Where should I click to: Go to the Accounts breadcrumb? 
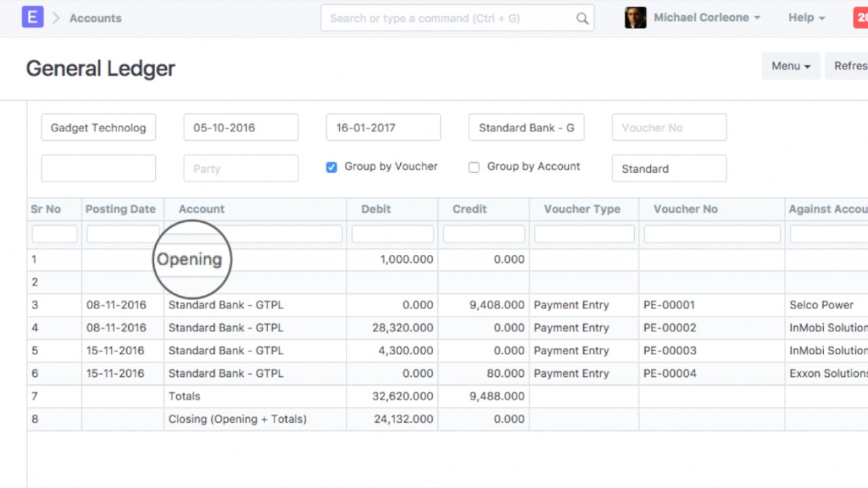pyautogui.click(x=96, y=18)
